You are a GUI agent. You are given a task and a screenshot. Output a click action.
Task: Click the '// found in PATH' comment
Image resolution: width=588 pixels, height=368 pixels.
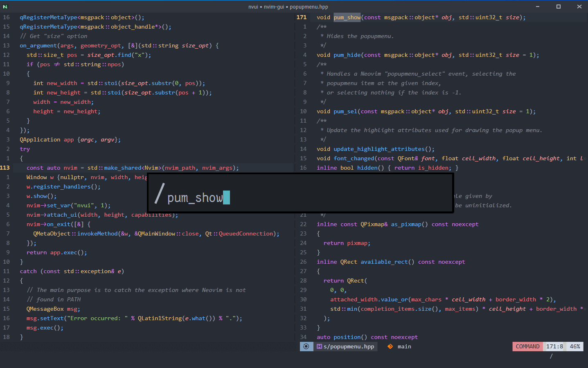tap(54, 299)
